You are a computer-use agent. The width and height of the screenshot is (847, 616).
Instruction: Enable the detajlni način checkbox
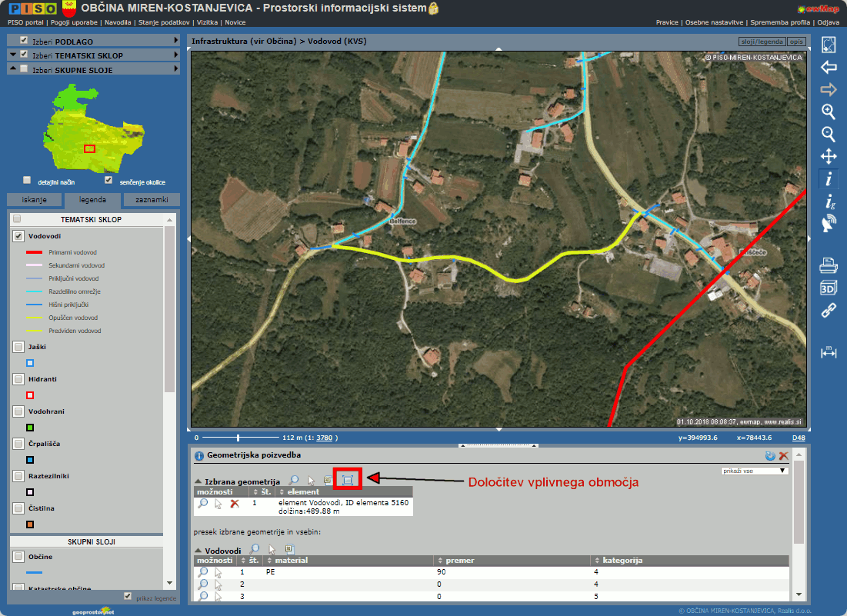pos(27,180)
